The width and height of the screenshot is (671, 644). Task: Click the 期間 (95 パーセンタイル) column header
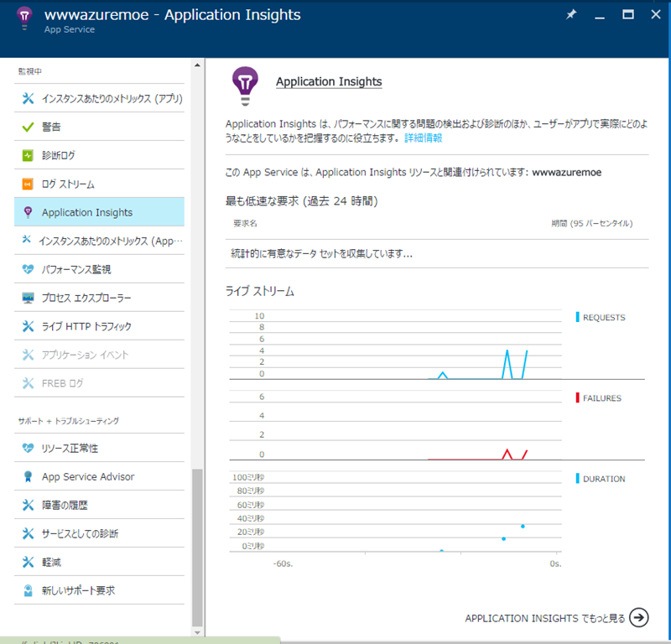point(592,223)
